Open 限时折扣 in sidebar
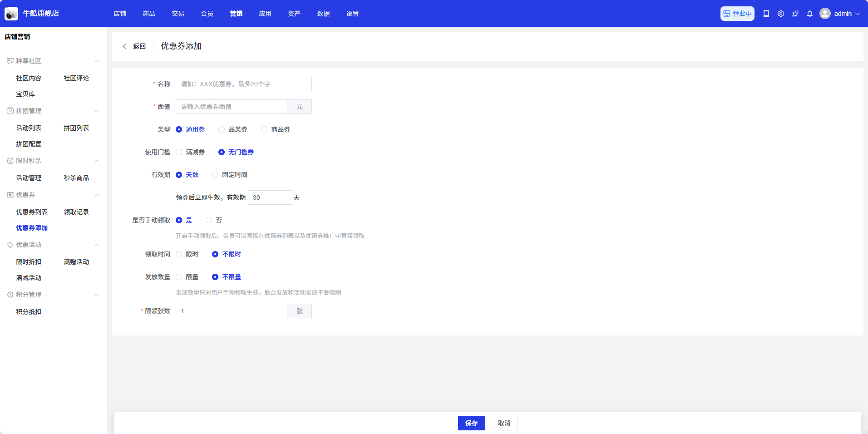The height and width of the screenshot is (434, 868). click(x=29, y=262)
